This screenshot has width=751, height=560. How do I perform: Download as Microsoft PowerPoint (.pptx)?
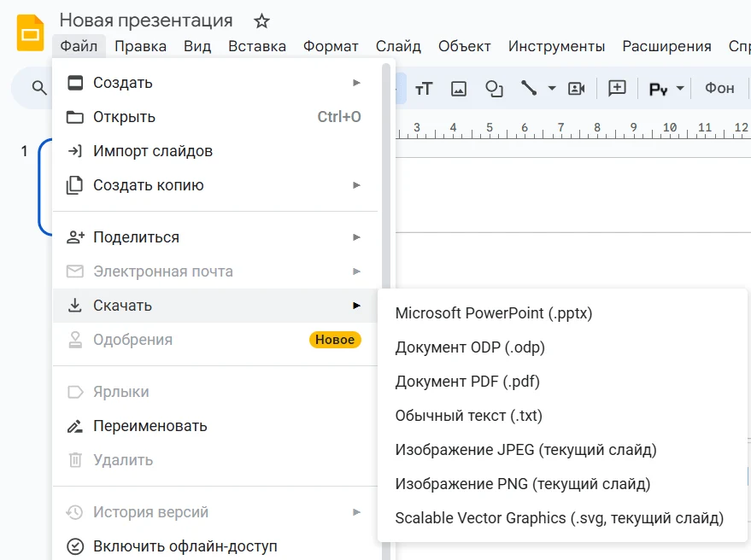(x=563, y=313)
